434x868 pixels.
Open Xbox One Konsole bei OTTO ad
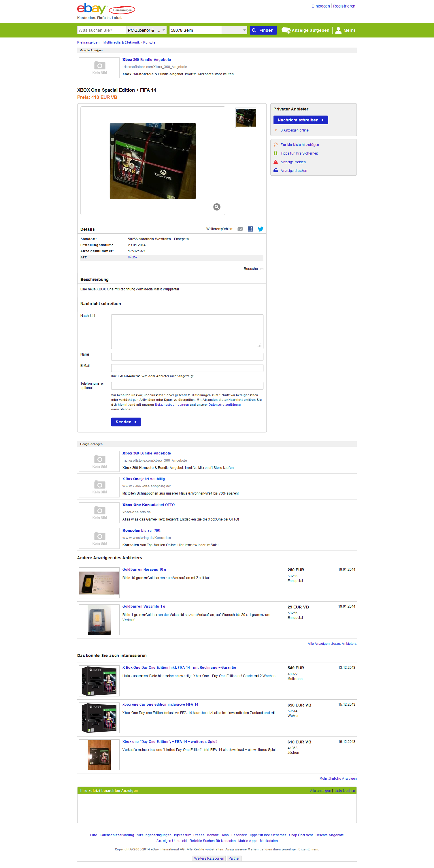coord(148,505)
